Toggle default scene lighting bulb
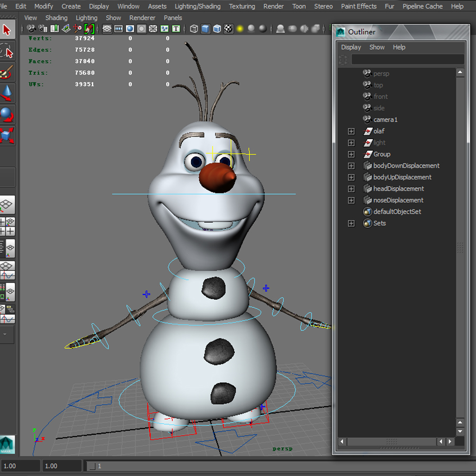The width and height of the screenshot is (476, 476). [x=240, y=29]
